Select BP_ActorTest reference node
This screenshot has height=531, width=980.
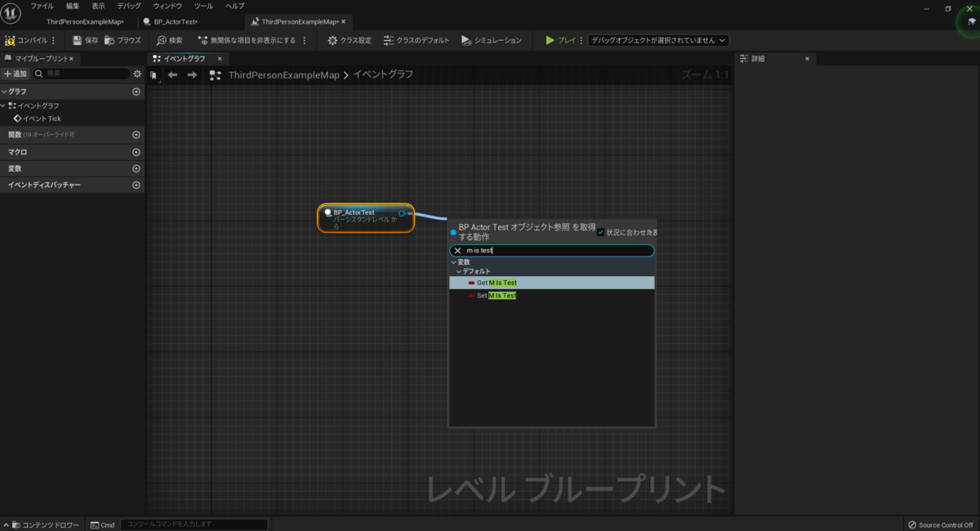(366, 218)
